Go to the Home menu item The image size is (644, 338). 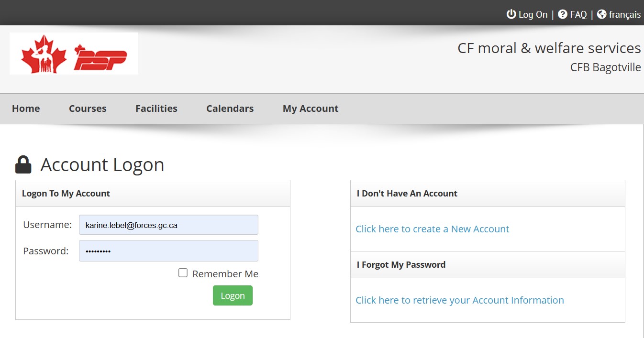tap(26, 109)
